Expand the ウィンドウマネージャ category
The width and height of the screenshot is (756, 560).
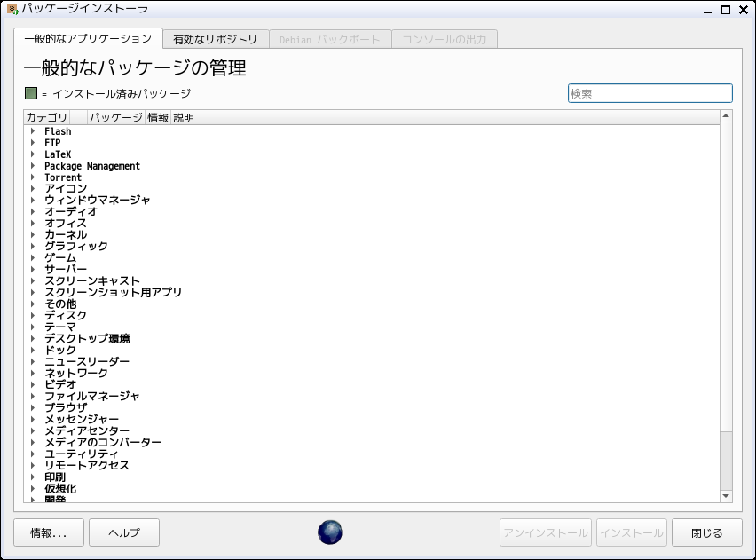[x=32, y=201]
